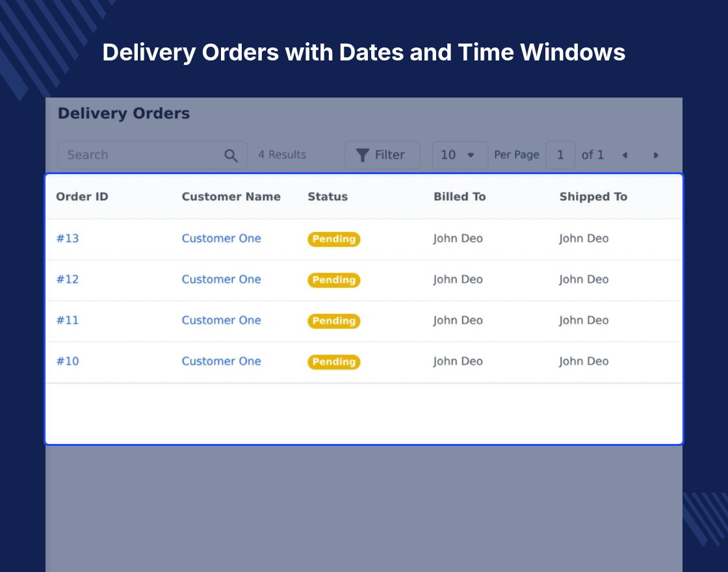Open order #11 link
This screenshot has height=572, width=728.
(68, 320)
